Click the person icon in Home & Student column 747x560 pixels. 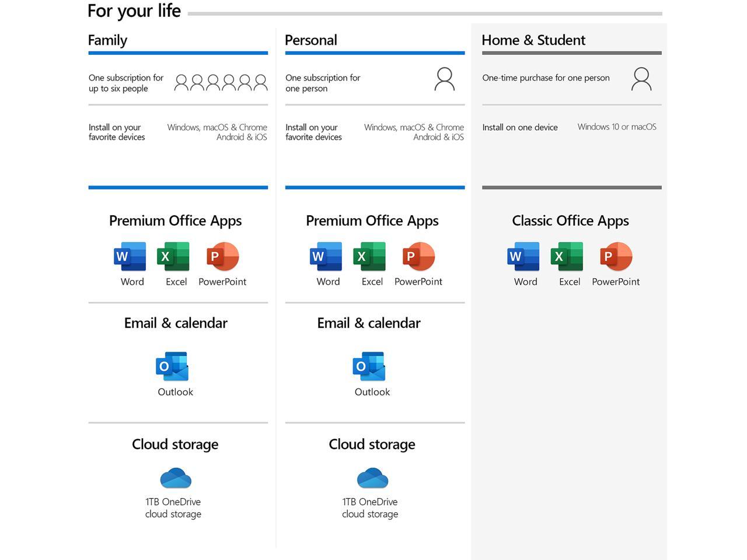[642, 79]
